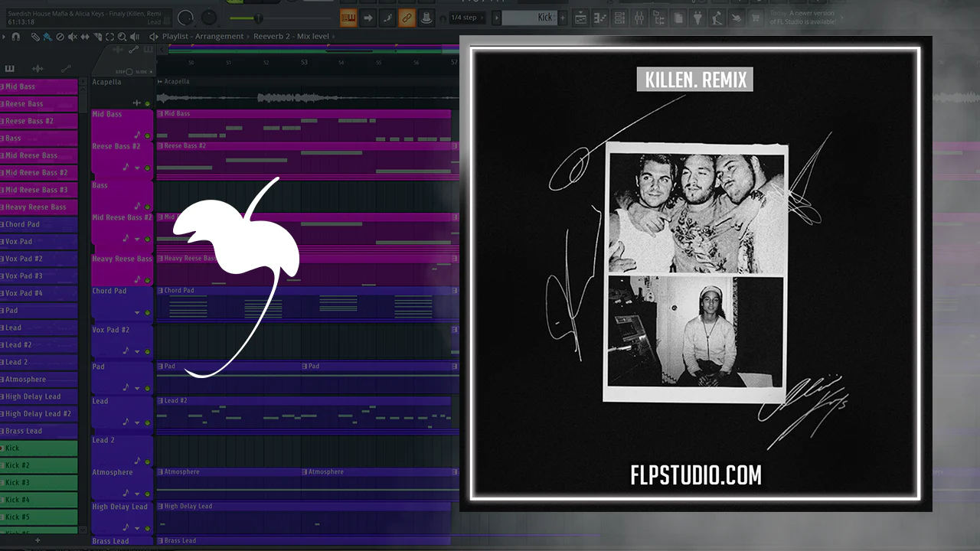Select the Slice tool in playlist toolbar
Viewport: 980px width, 551px height.
coord(97,37)
